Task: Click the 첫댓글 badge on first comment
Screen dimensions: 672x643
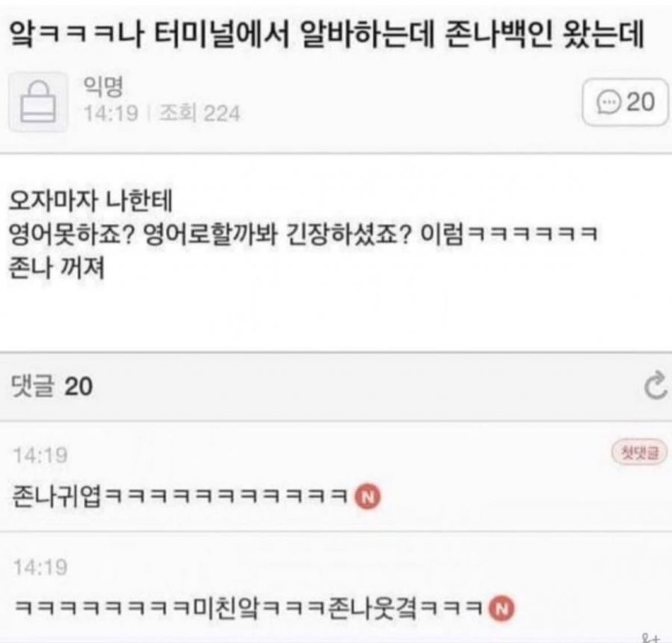Action: coord(639,453)
